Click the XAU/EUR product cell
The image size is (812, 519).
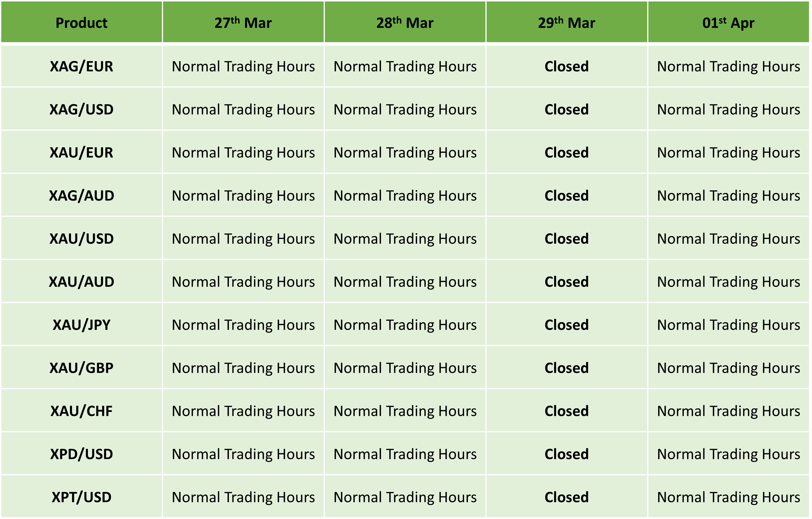pos(81,152)
